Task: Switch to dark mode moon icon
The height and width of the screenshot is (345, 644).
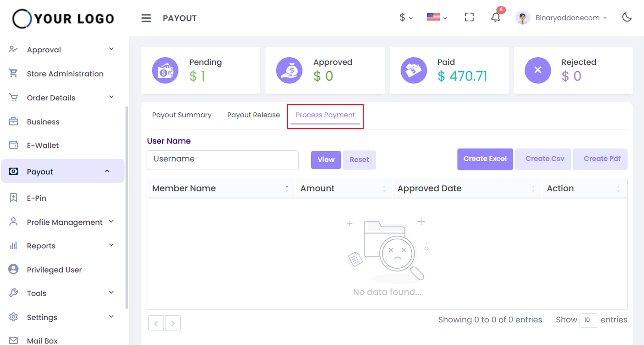Action: 627,18
